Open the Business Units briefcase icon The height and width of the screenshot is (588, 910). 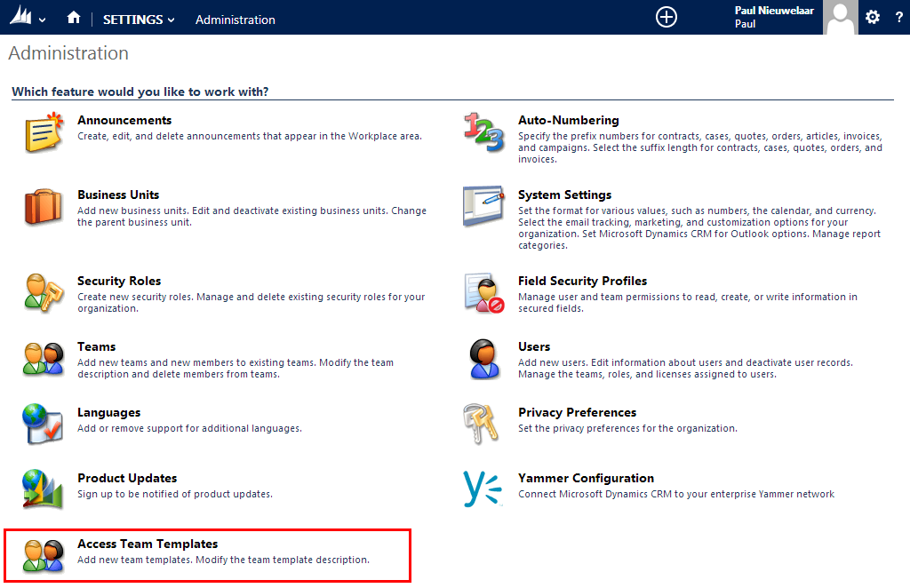click(x=44, y=207)
